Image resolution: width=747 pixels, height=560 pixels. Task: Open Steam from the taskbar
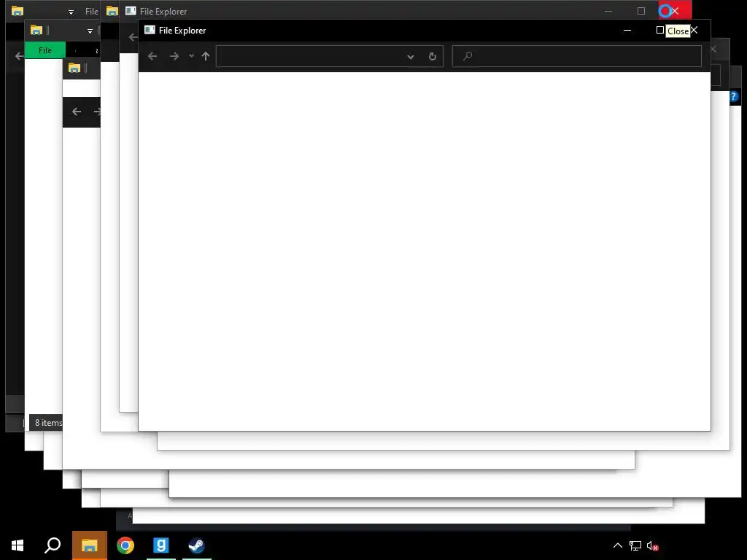[197, 545]
